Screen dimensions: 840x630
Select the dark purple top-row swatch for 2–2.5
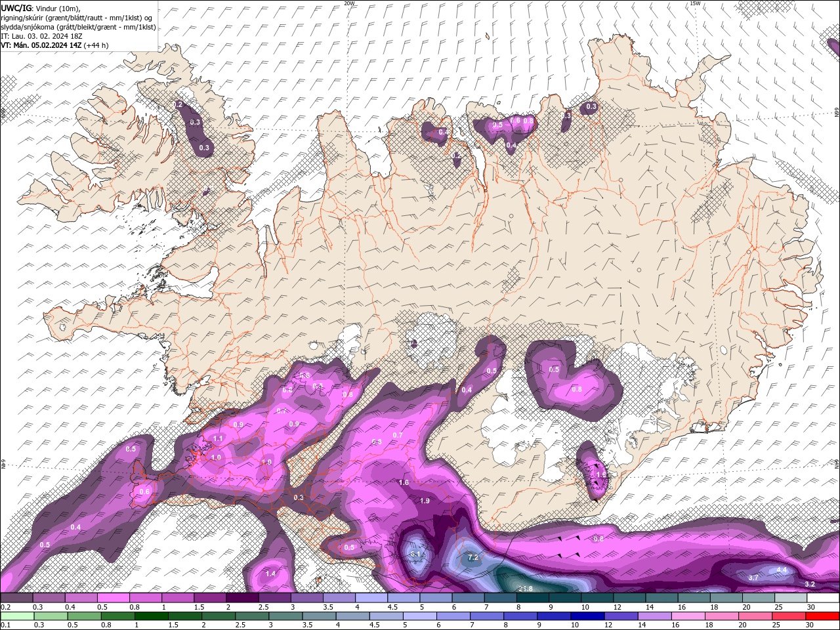click(241, 598)
